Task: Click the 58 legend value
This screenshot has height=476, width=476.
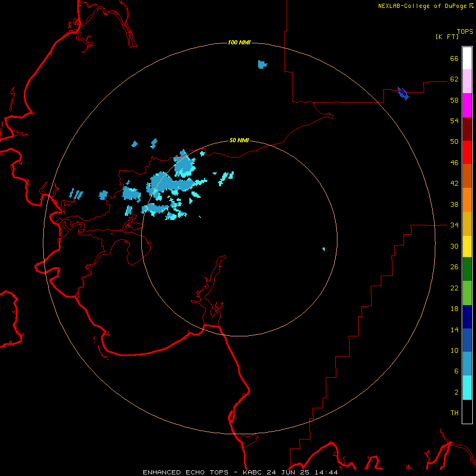Action: pyautogui.click(x=454, y=100)
